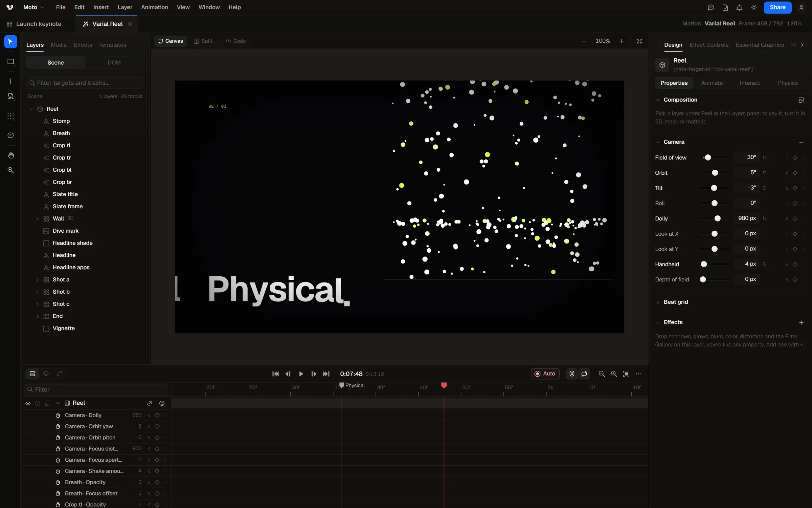Image resolution: width=812 pixels, height=508 pixels.
Task: Switch to the Effects tab
Action: pos(83,45)
